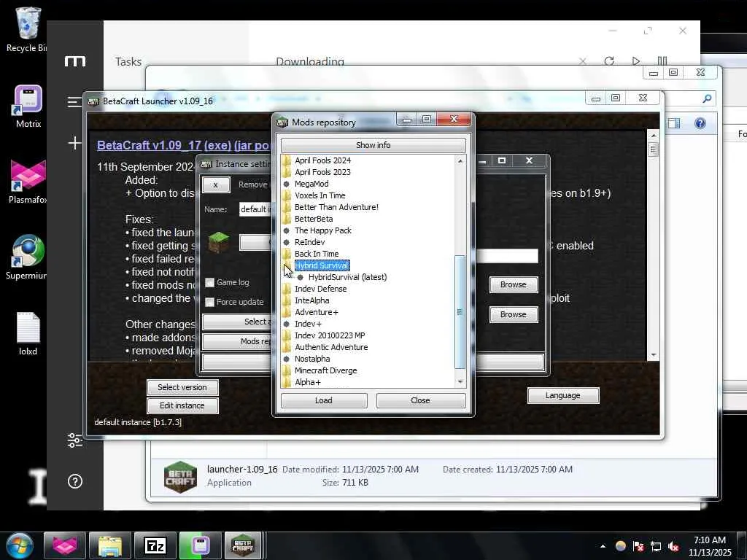Select the Nostalpha mod entry
747x560 pixels.
click(312, 359)
